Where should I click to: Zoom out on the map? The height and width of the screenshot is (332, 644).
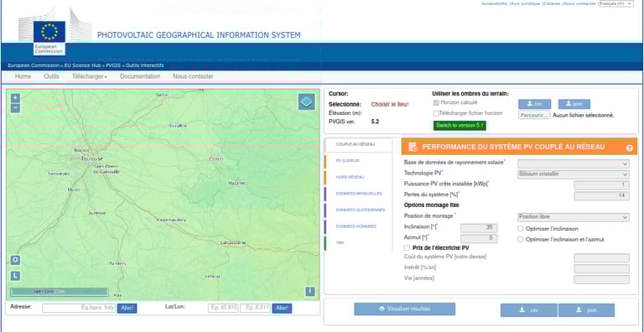[15, 108]
